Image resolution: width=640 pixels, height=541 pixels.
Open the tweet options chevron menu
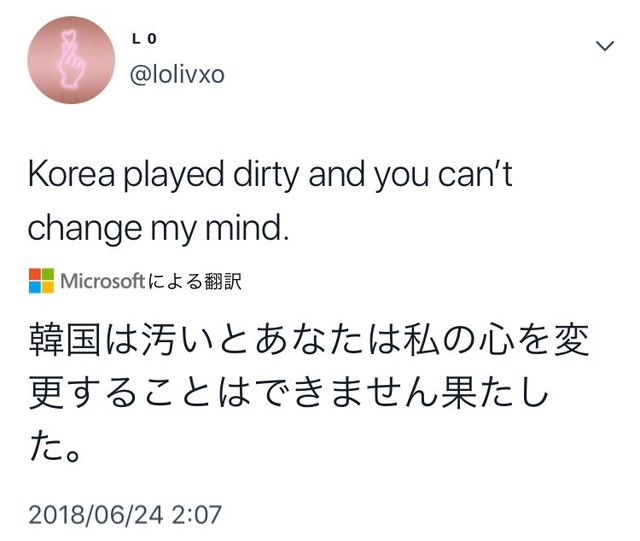tap(605, 46)
